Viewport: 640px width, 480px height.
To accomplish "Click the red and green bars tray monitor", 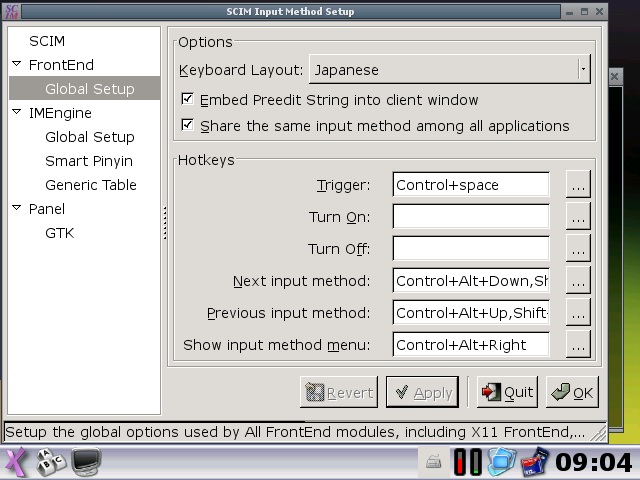I will pyautogui.click(x=467, y=462).
